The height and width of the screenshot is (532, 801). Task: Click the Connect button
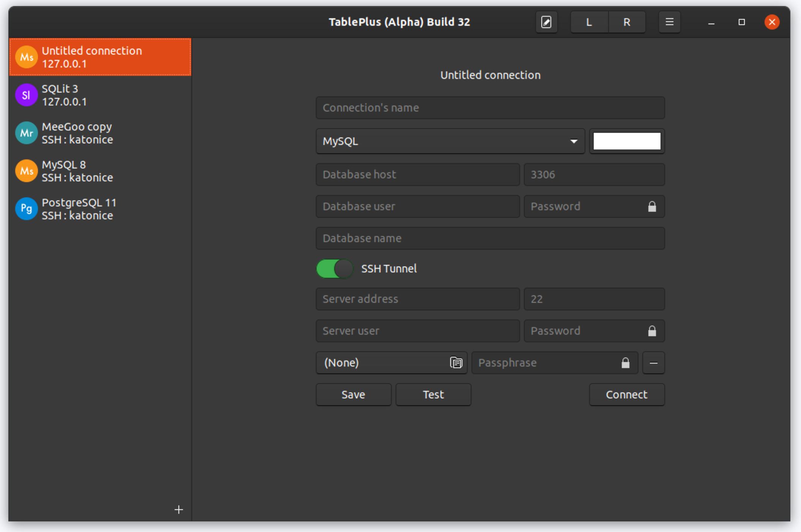click(627, 395)
